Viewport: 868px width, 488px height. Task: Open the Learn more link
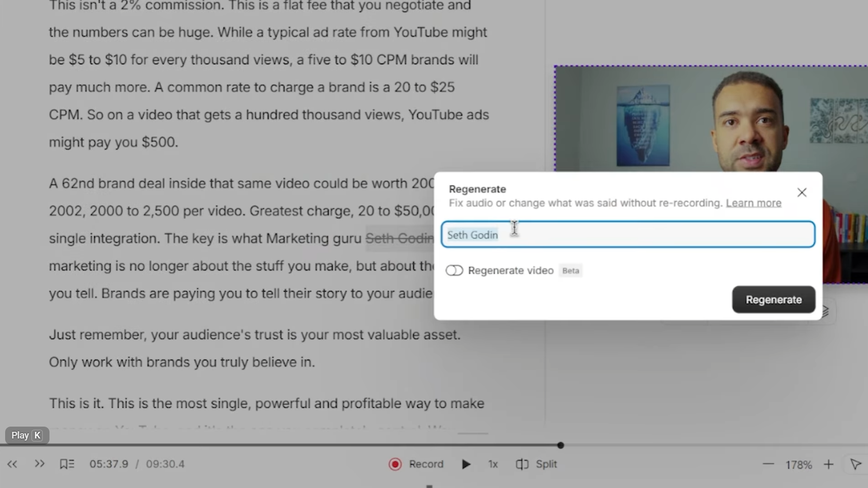(754, 203)
